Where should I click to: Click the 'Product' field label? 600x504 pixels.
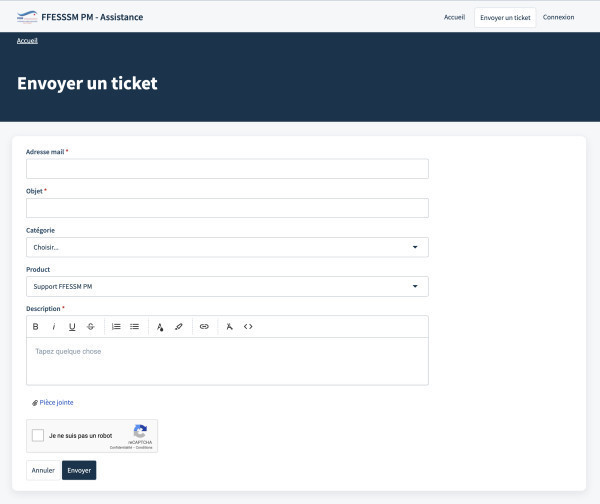[38, 269]
